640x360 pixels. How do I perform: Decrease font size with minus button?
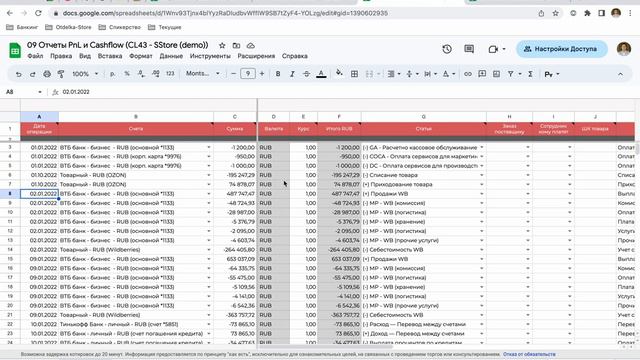tap(233, 74)
